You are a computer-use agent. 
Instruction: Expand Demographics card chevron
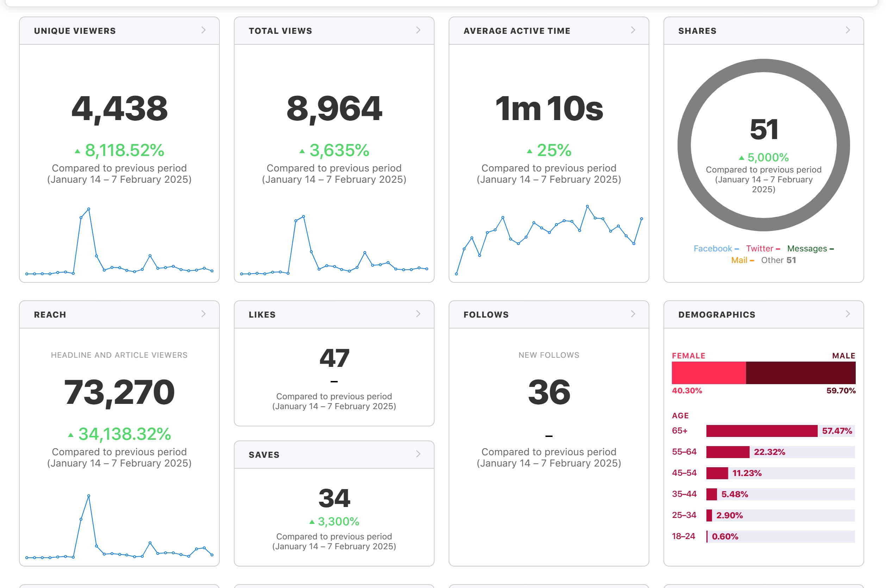pos(848,314)
